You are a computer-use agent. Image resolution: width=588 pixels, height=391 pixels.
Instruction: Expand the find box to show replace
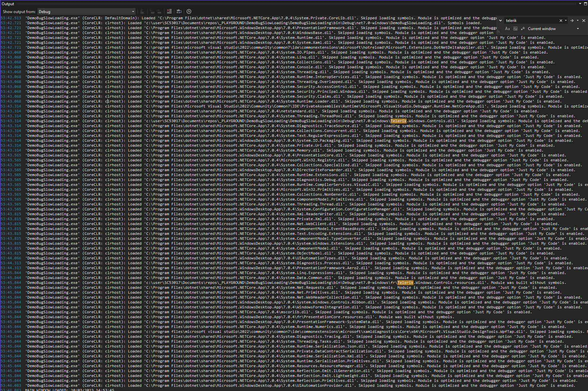pos(501,21)
